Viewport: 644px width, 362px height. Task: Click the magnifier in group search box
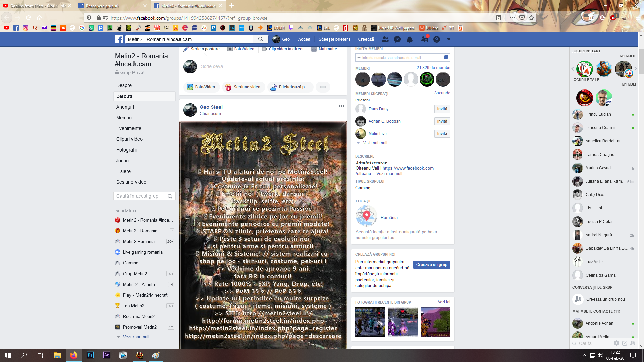pos(170,196)
